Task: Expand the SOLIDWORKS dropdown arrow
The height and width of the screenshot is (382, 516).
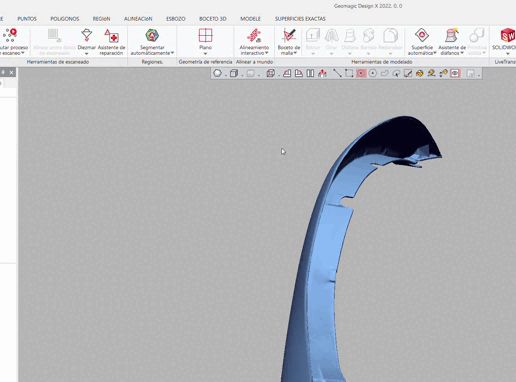Action: coord(507,54)
